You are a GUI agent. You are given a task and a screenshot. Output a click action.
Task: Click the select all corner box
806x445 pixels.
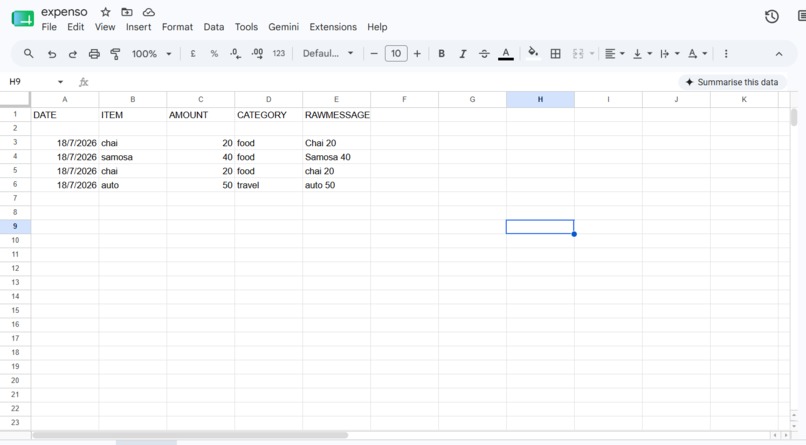pos(15,99)
